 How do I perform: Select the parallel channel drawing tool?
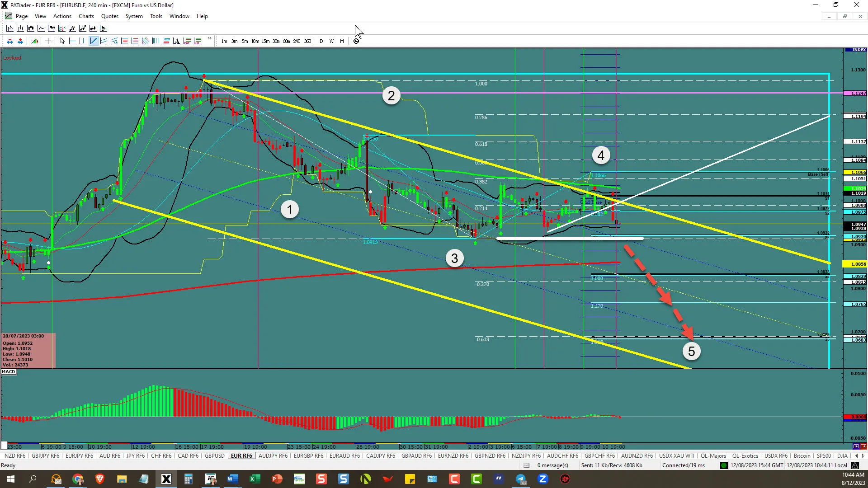point(104,41)
